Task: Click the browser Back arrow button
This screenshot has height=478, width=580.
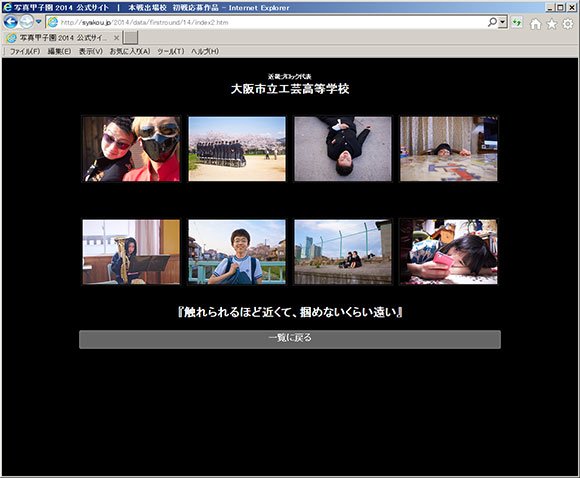Action: tap(10, 22)
